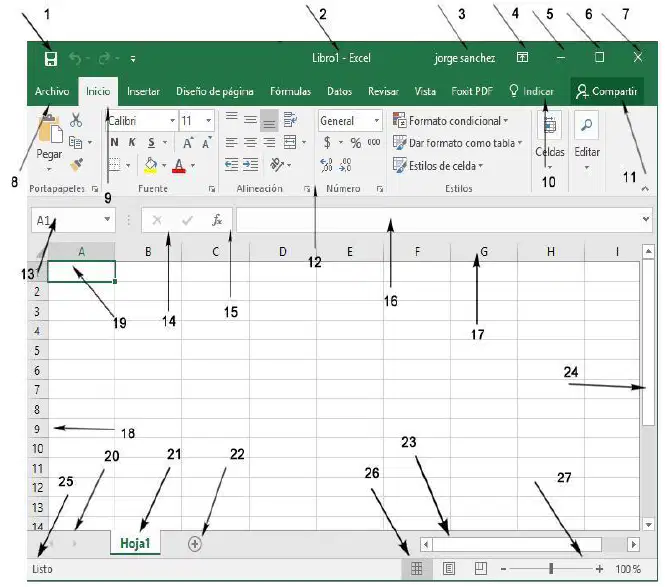Image resolution: width=665 pixels, height=587 pixels.
Task: Select the Hoja1 sheet tab
Action: coord(135,543)
